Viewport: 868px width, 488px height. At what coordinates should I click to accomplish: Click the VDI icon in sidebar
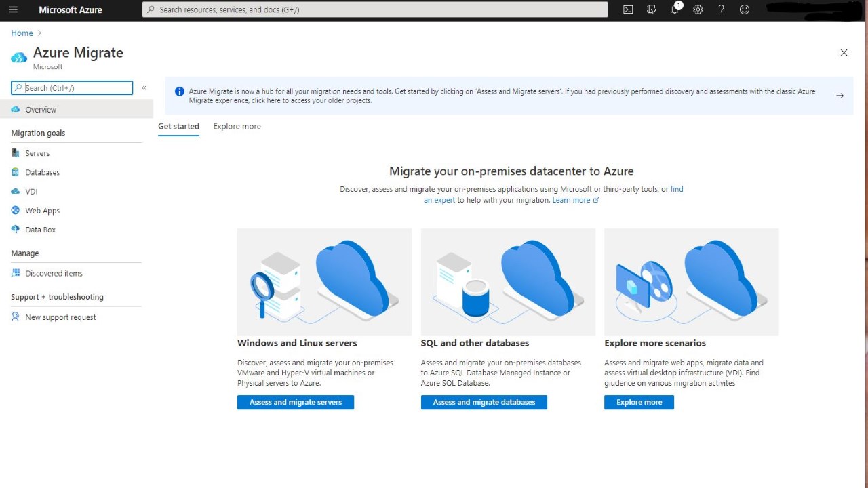(16, 192)
